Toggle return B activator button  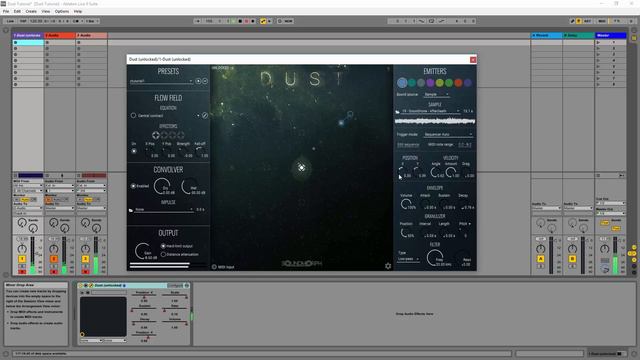point(572,259)
